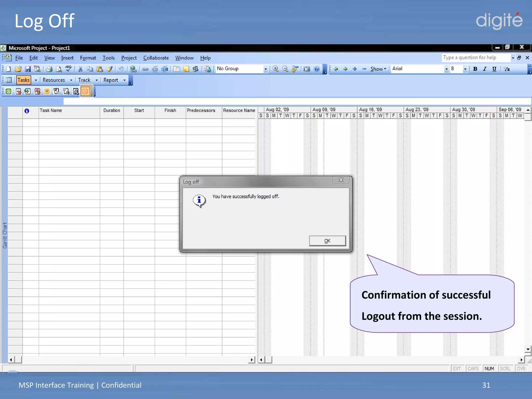This screenshot has height=399, width=532.
Task: Click the Go To Selected Task icon
Action: 295,69
